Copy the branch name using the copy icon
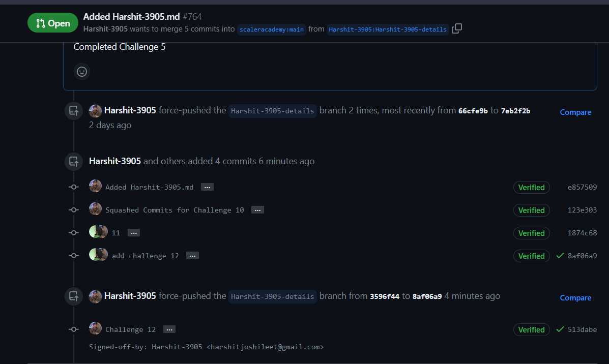The height and width of the screenshot is (364, 609). (x=456, y=28)
